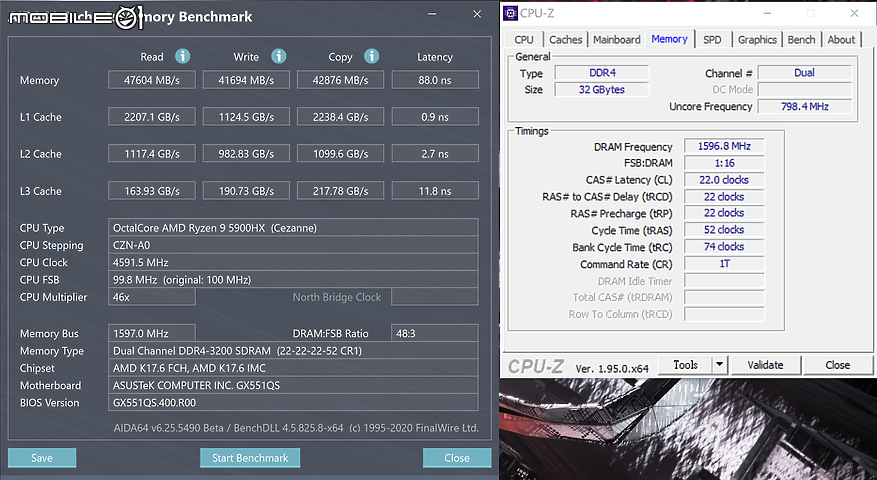The width and height of the screenshot is (877, 480).
Task: Select the L1 Cache Latency value 0.9 ns
Action: 435,117
